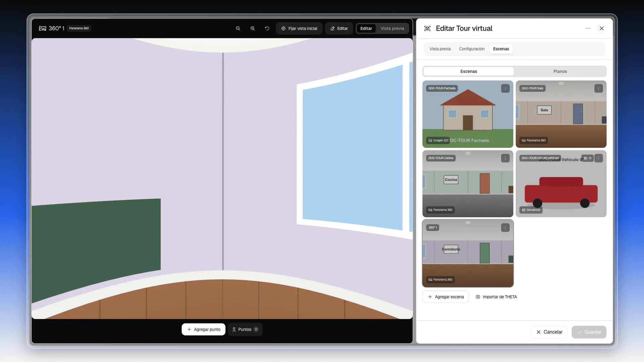Close the Editar Tour virtual panel

[x=601, y=28]
